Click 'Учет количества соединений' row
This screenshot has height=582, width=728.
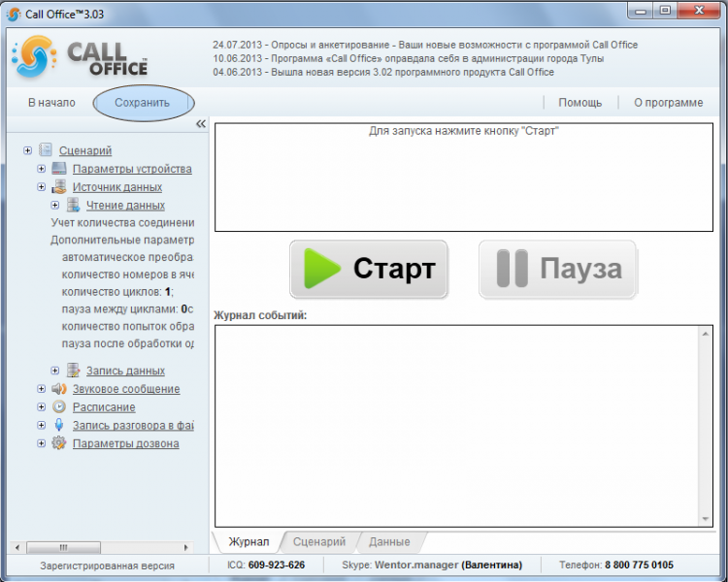[122, 222]
